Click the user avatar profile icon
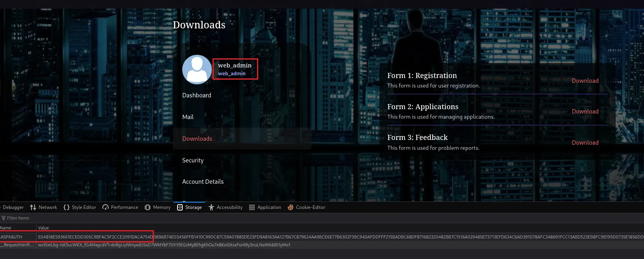This screenshot has width=644, height=259. tap(197, 69)
